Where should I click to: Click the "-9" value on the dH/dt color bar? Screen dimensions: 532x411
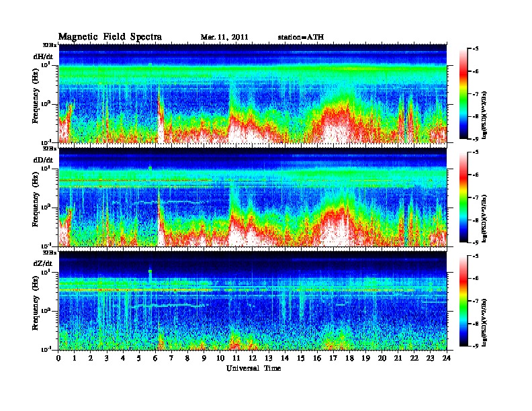point(476,139)
